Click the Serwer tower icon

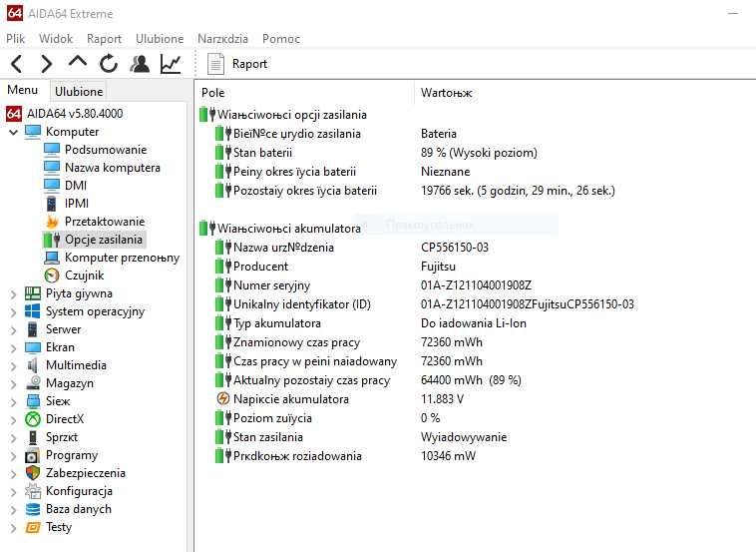tap(33, 329)
